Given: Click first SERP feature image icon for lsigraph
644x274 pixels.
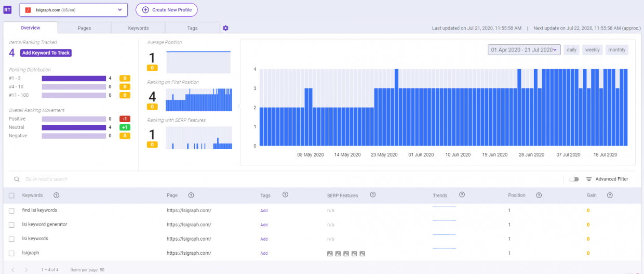Looking at the screenshot, I should click(330, 254).
